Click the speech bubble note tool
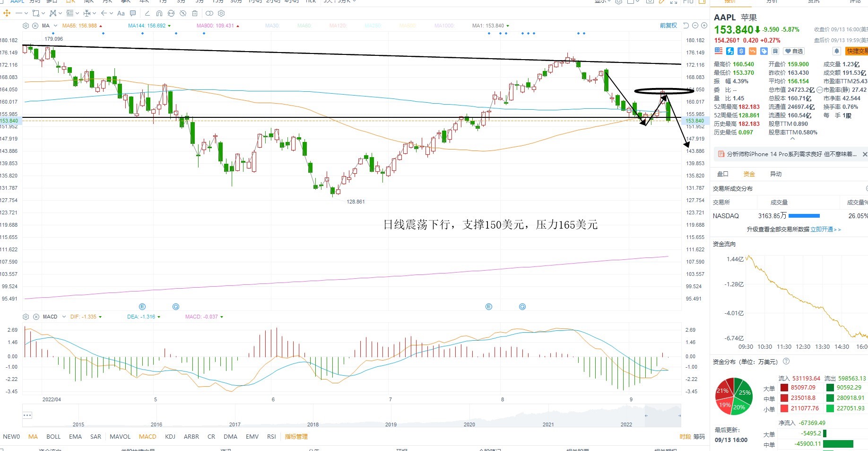Image resolution: width=868 pixels, height=451 pixels. click(x=133, y=13)
